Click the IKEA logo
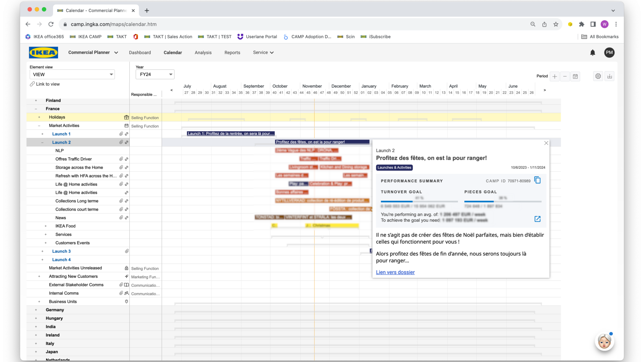The image size is (644, 362). click(x=44, y=53)
